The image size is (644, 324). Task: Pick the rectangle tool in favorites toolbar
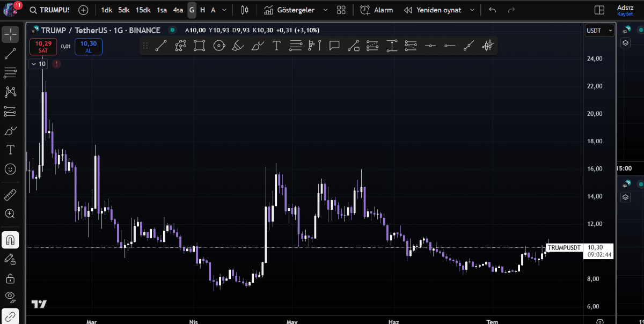199,46
